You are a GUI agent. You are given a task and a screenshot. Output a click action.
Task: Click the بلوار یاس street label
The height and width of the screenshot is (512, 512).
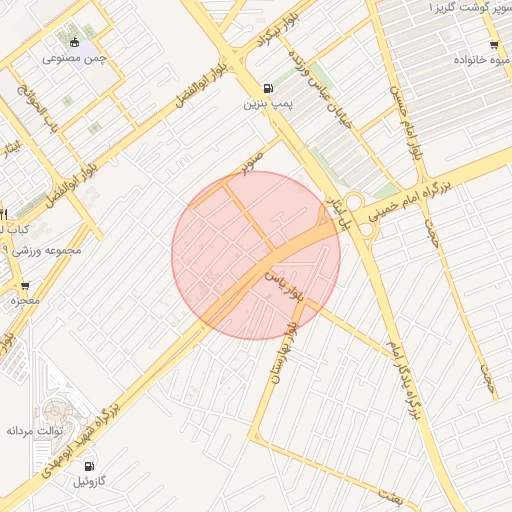[x=284, y=286]
